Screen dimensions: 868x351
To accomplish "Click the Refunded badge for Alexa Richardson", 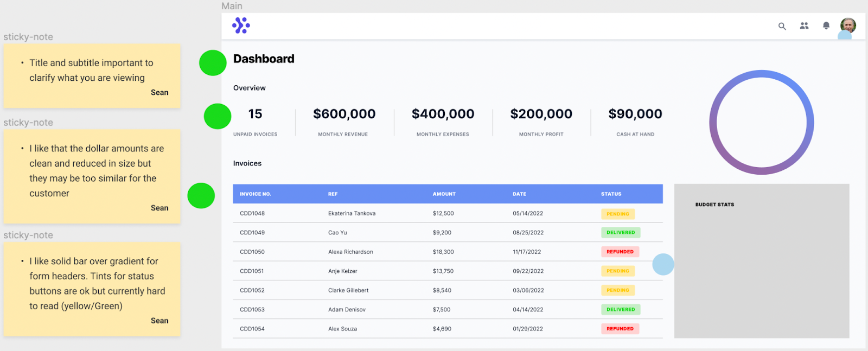I will [x=620, y=252].
